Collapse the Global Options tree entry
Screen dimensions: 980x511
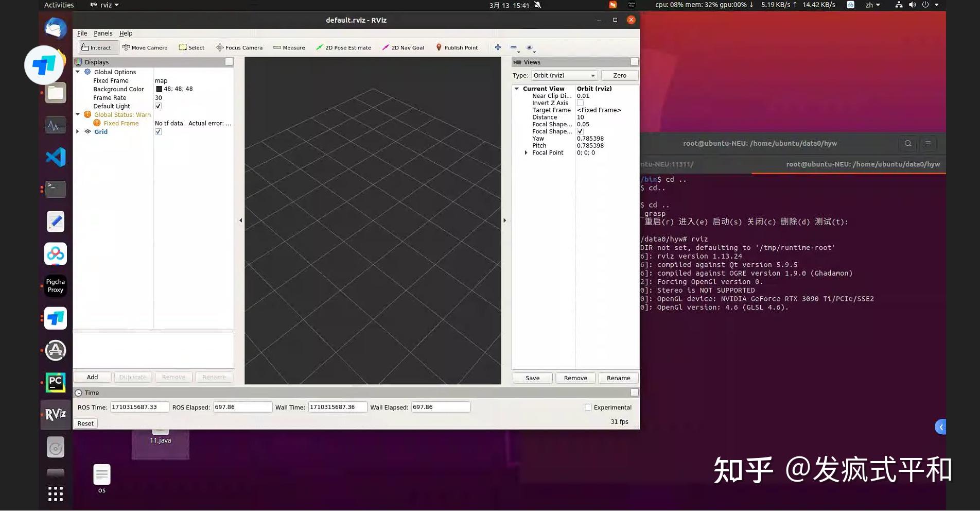click(78, 72)
